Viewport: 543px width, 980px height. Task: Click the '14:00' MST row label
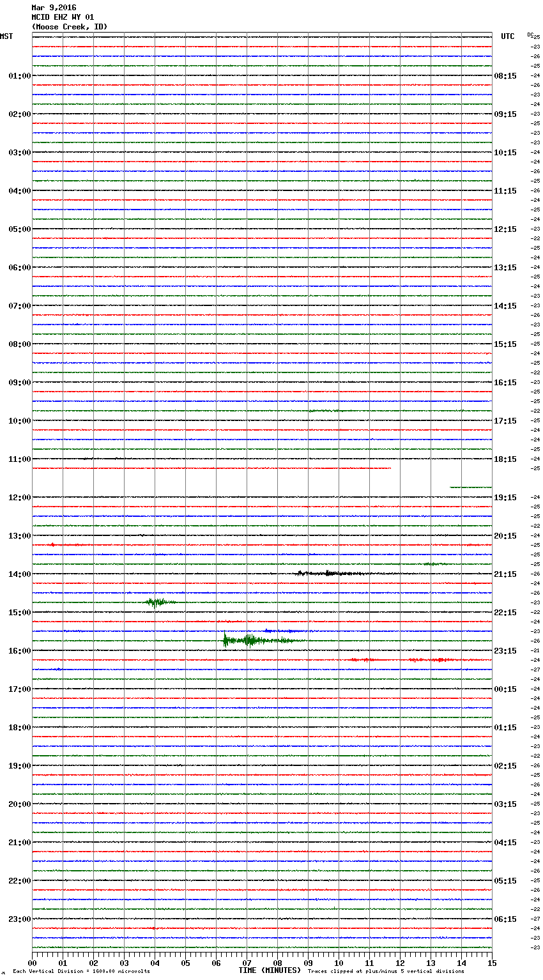pos(20,574)
